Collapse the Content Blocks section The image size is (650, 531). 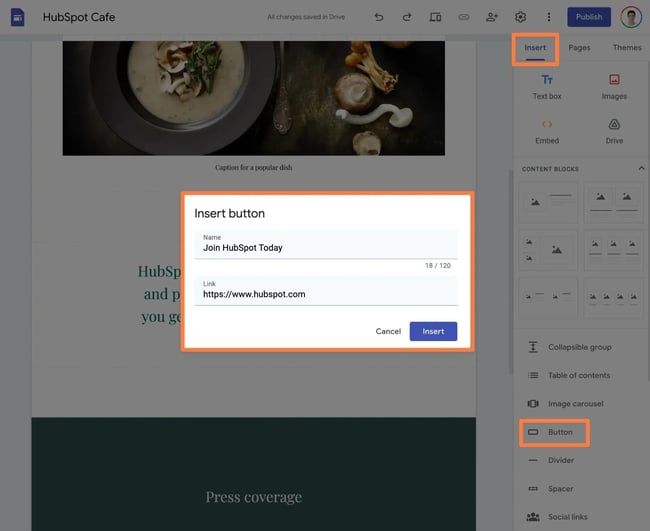(x=641, y=169)
